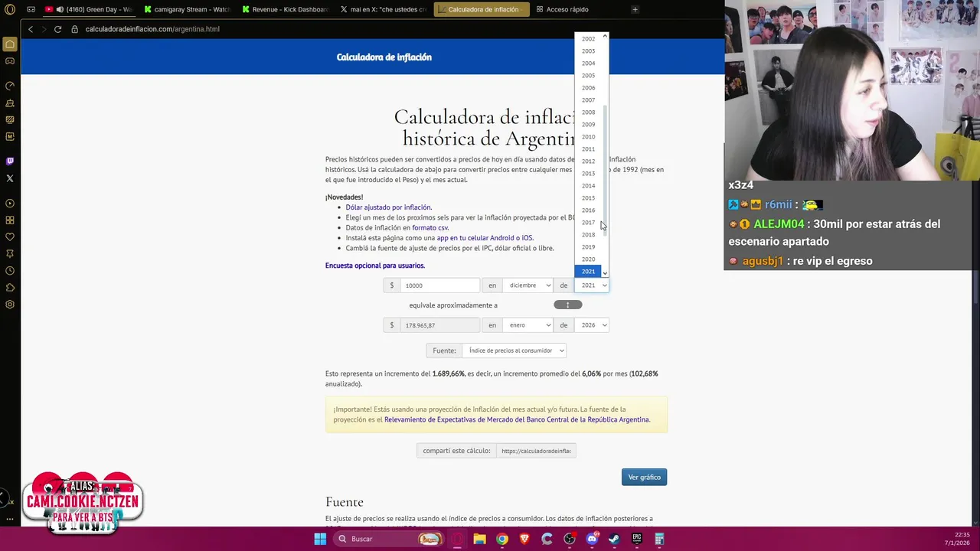Open the Extensions cube sidebar icon
Image resolution: width=980 pixels, height=551 pixels.
point(10,288)
